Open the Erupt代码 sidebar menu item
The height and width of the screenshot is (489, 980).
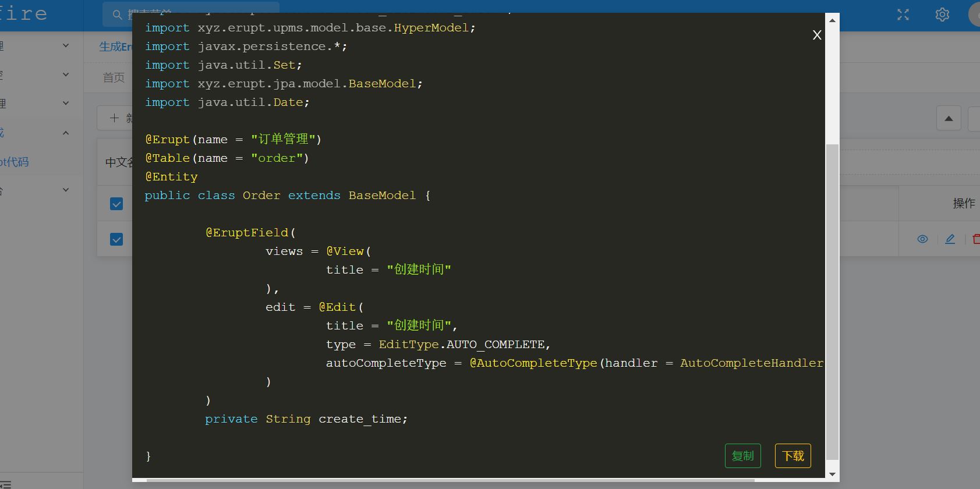click(15, 162)
